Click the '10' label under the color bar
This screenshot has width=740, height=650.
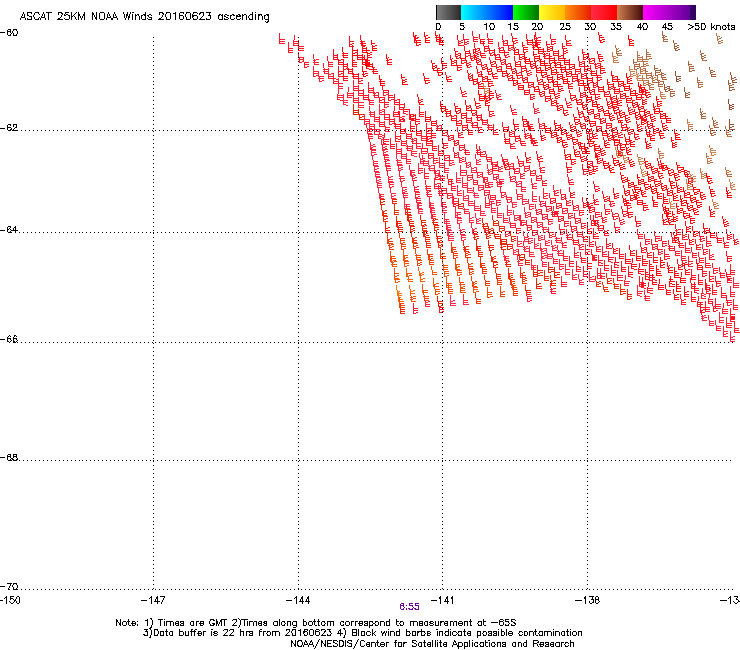coord(489,27)
